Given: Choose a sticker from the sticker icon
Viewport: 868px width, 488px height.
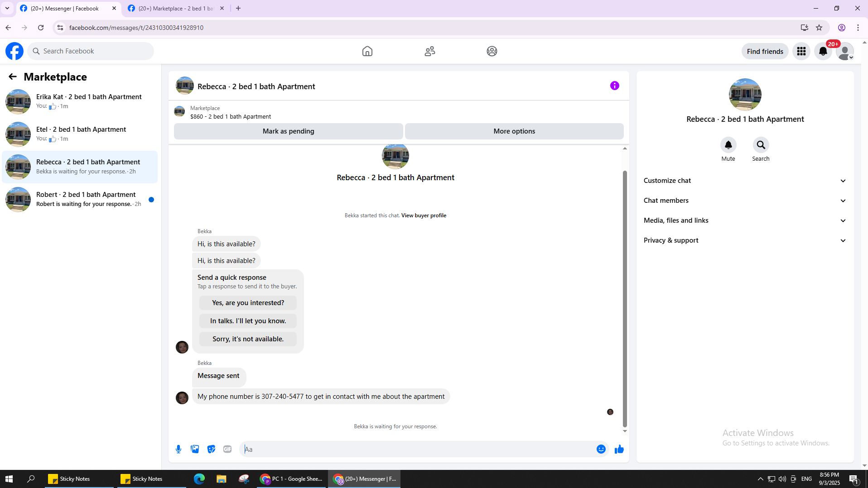Looking at the screenshot, I should click(211, 449).
